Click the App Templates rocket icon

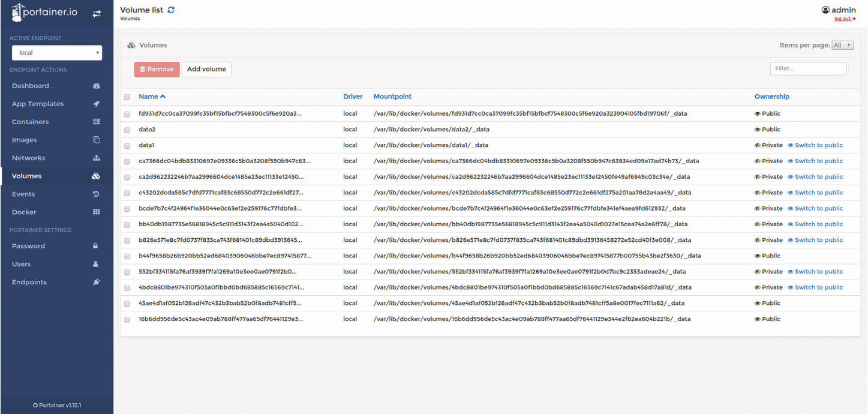point(96,104)
